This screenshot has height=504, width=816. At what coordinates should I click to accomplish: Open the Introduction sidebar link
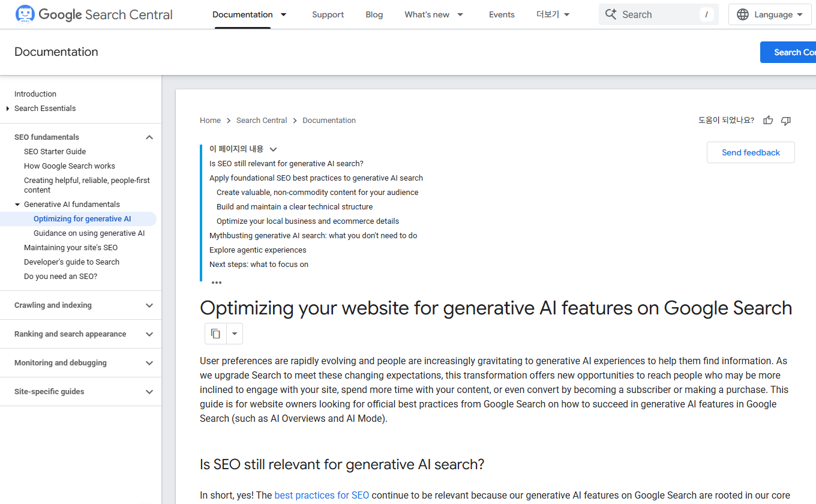(35, 94)
